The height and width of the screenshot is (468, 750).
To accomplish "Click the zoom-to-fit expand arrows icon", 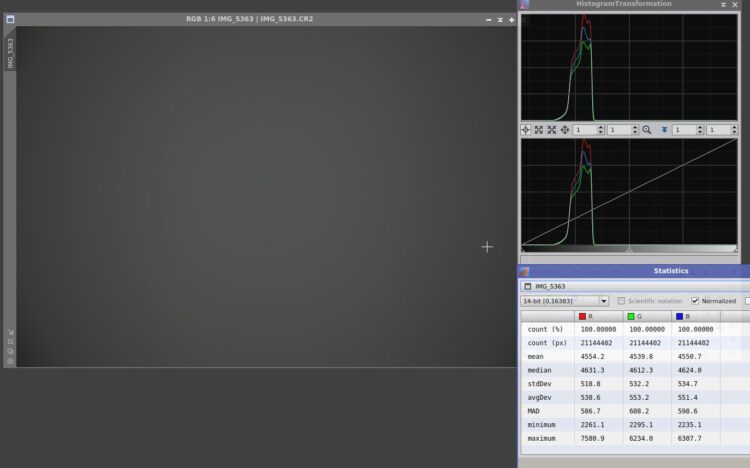I will pos(539,130).
